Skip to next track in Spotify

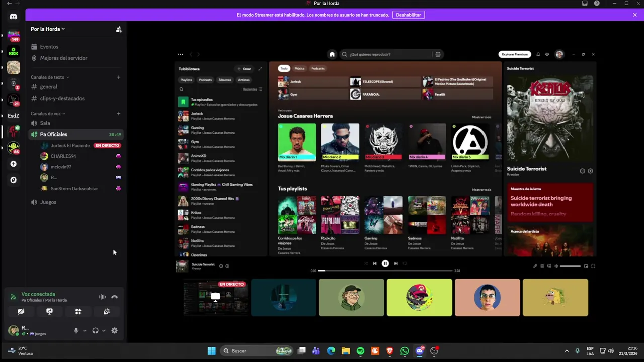(x=396, y=263)
